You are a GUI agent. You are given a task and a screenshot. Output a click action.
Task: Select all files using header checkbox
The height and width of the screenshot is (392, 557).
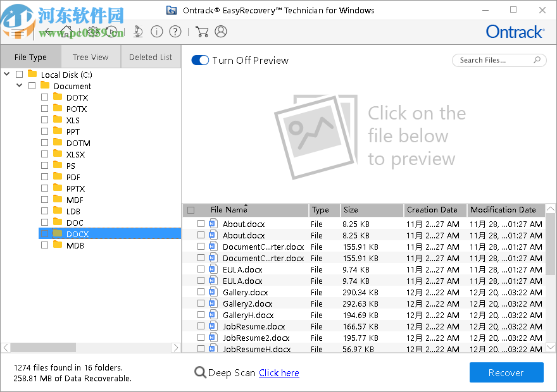pyautogui.click(x=191, y=209)
